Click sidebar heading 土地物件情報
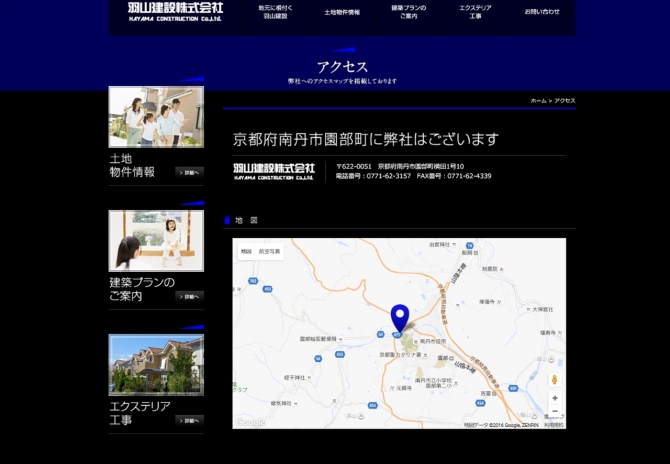Viewport: 670px width, 464px height. (132, 165)
